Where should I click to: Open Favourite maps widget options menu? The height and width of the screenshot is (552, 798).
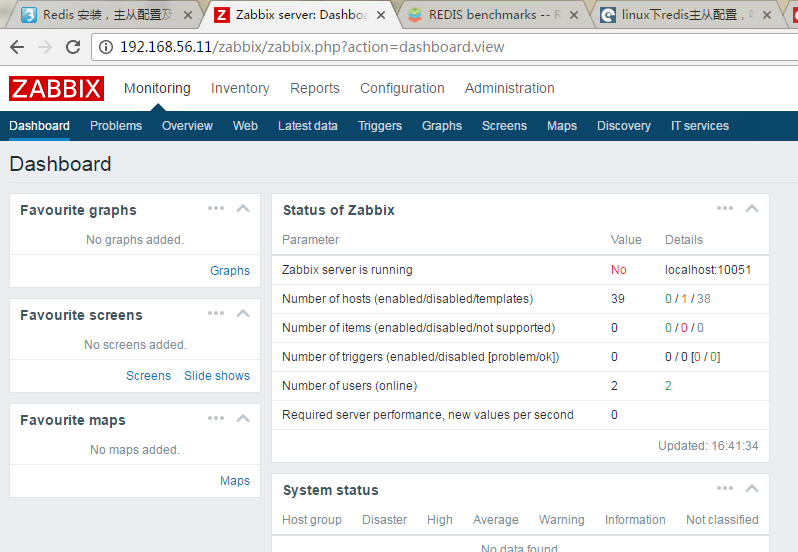(x=216, y=418)
